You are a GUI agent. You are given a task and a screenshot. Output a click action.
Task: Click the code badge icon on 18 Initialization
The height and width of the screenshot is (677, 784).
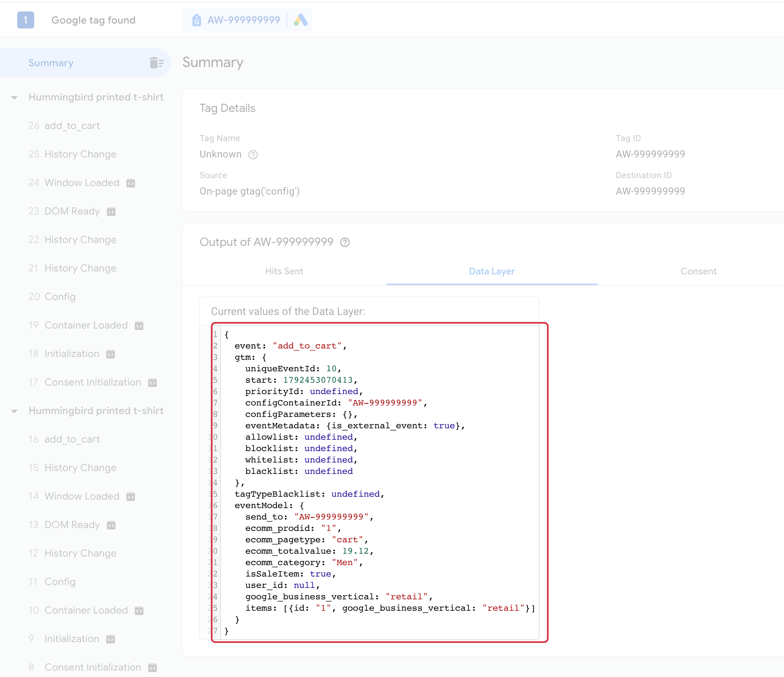coord(110,354)
